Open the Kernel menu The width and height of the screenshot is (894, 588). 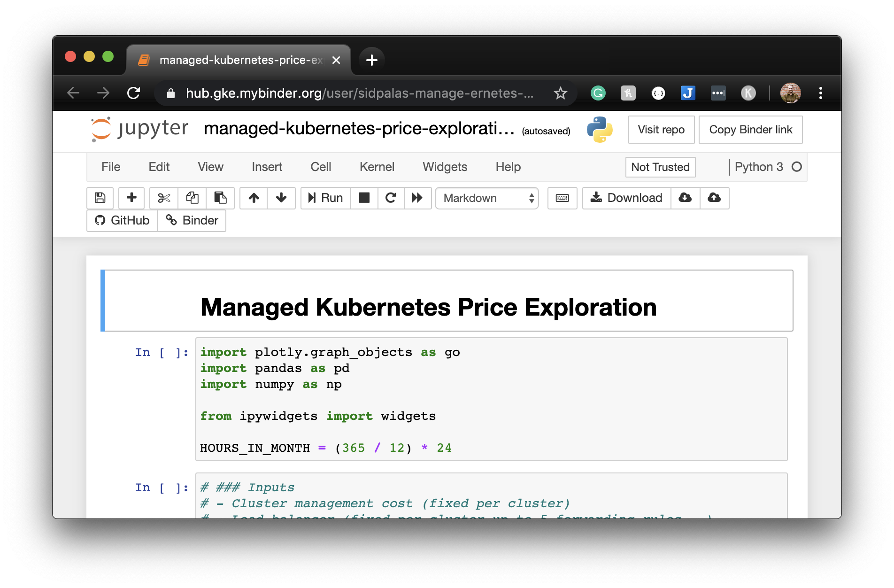pos(377,167)
